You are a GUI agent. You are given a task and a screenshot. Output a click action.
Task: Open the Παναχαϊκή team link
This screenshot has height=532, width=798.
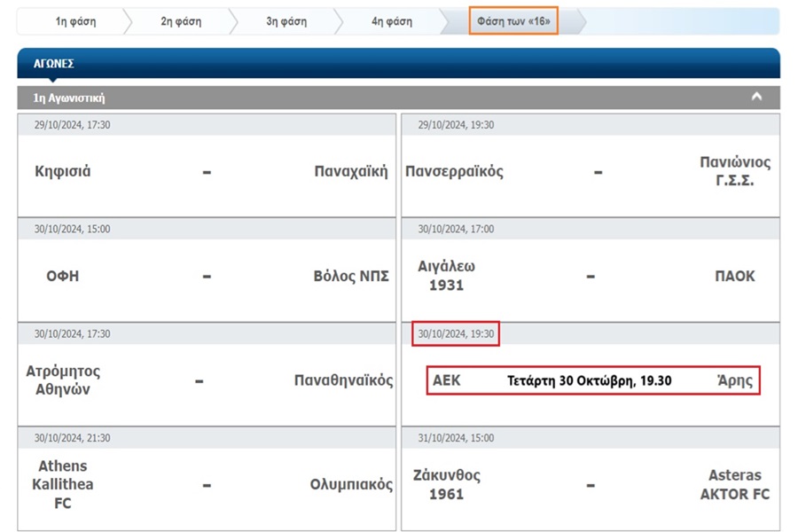point(351,171)
